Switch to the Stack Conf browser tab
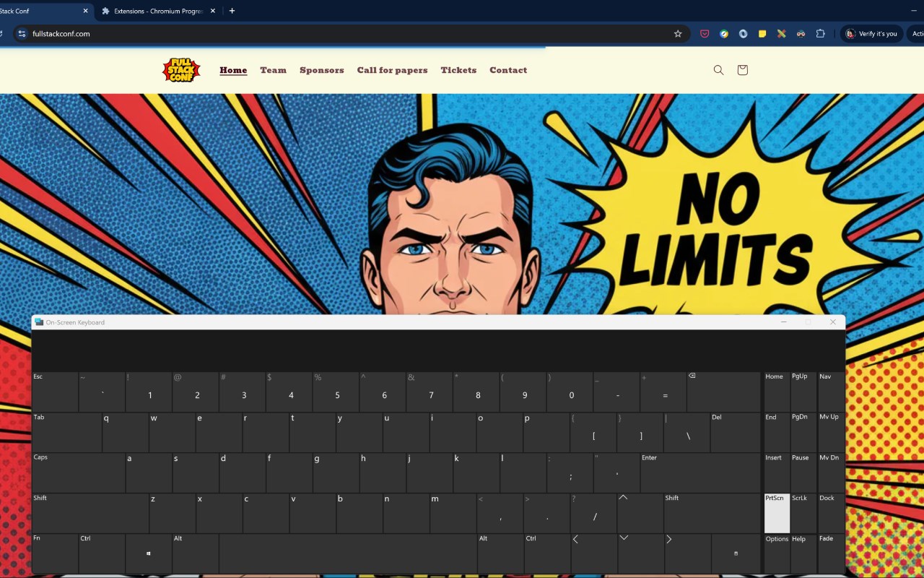 click(x=42, y=11)
